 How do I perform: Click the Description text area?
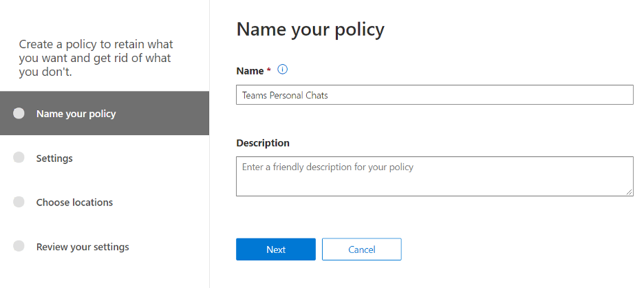coord(435,176)
